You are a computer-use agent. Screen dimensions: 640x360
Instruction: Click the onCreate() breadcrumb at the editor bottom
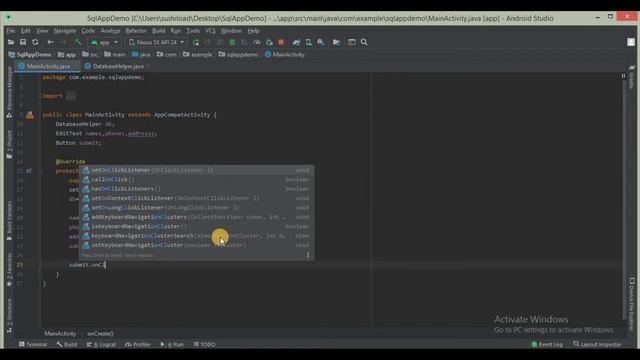tap(100, 334)
